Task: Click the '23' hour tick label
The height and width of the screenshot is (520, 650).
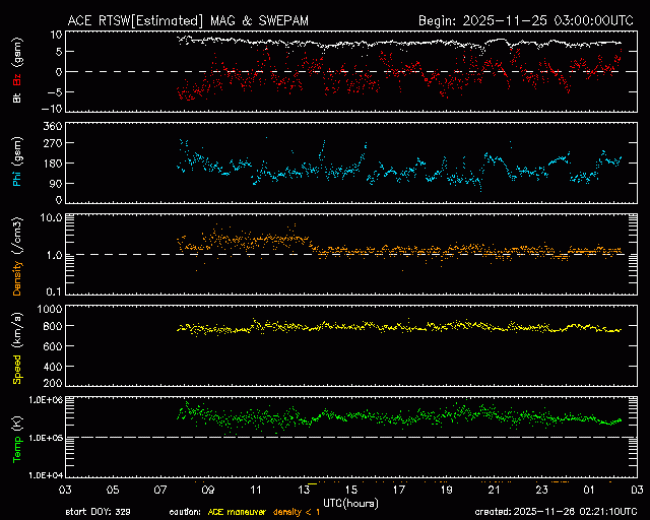Action: click(542, 490)
